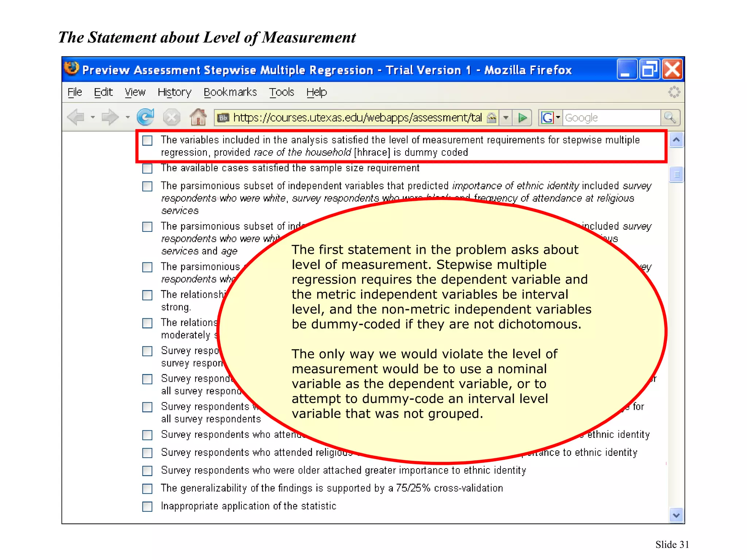Click the Firefox logo in title bar
The width and height of the screenshot is (747, 560).
[x=72, y=69]
